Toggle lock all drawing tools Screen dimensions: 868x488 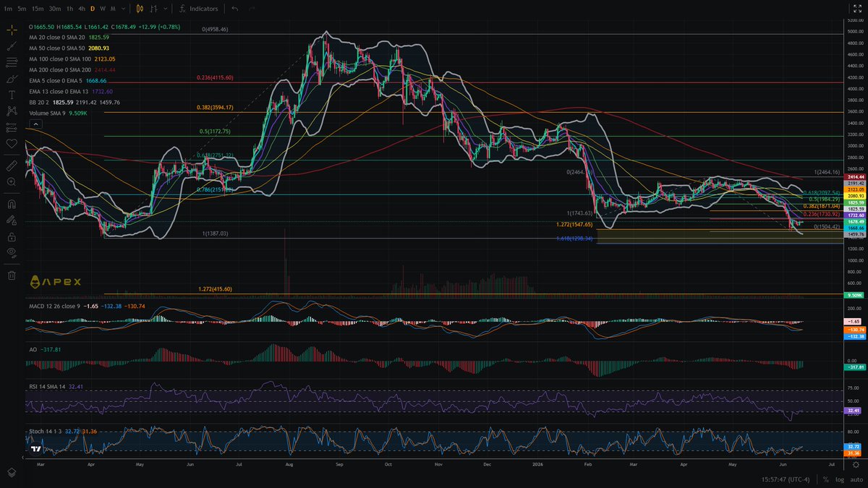11,236
